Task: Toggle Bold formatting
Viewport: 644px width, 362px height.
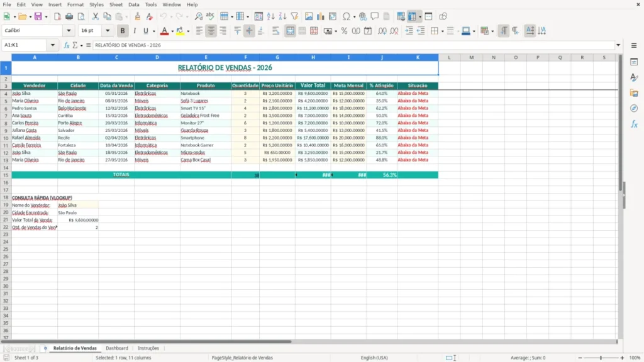Action: 123,31
